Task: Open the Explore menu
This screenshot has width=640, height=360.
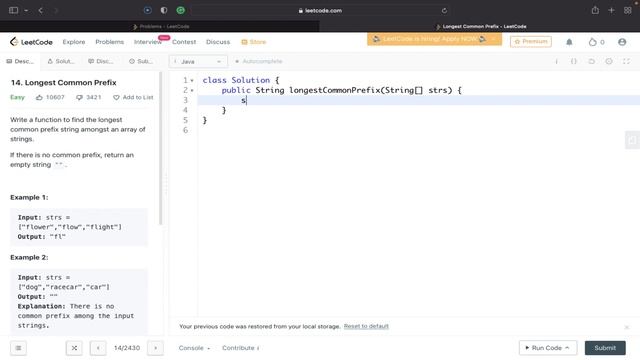Action: (74, 42)
